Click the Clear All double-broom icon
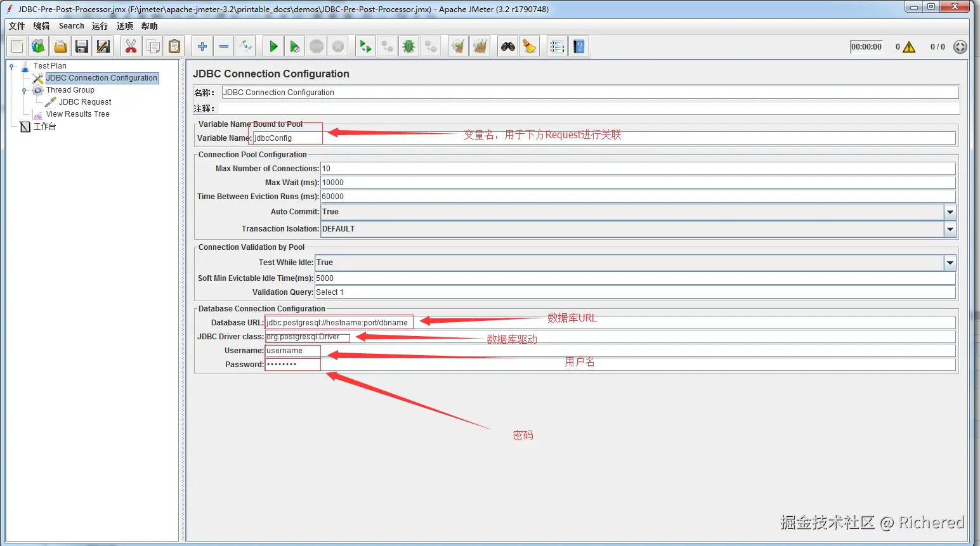The image size is (980, 546). click(480, 46)
